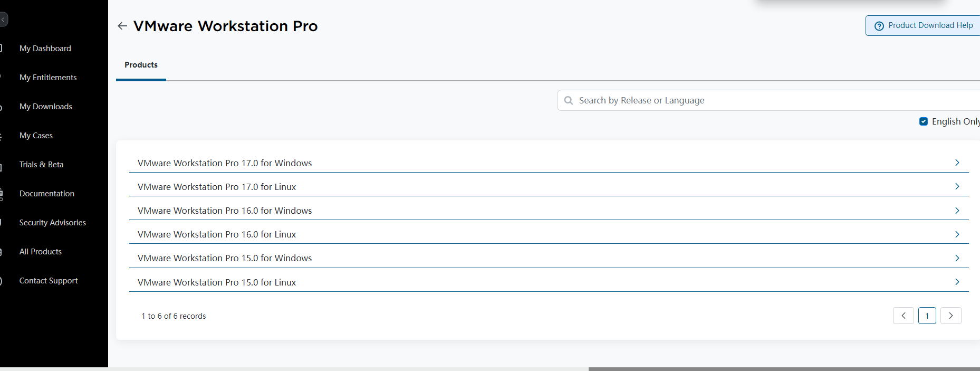
Task: Open Trials & Beta in sidebar
Action: [x=41, y=165]
